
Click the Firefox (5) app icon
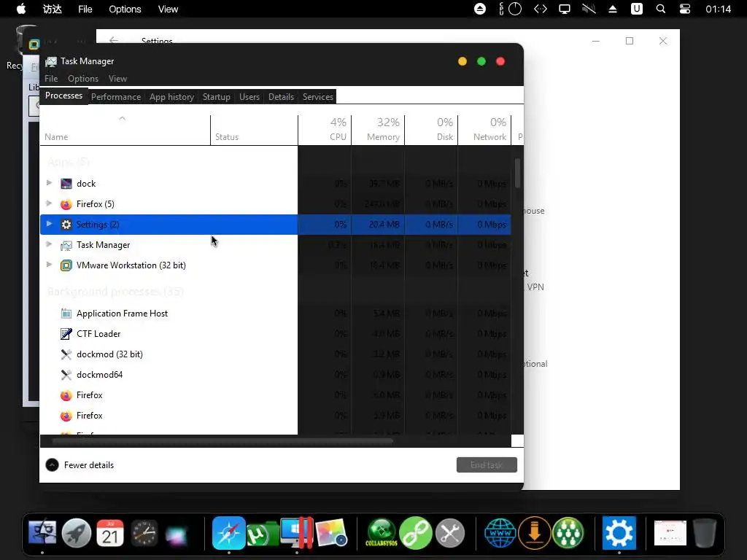66,204
